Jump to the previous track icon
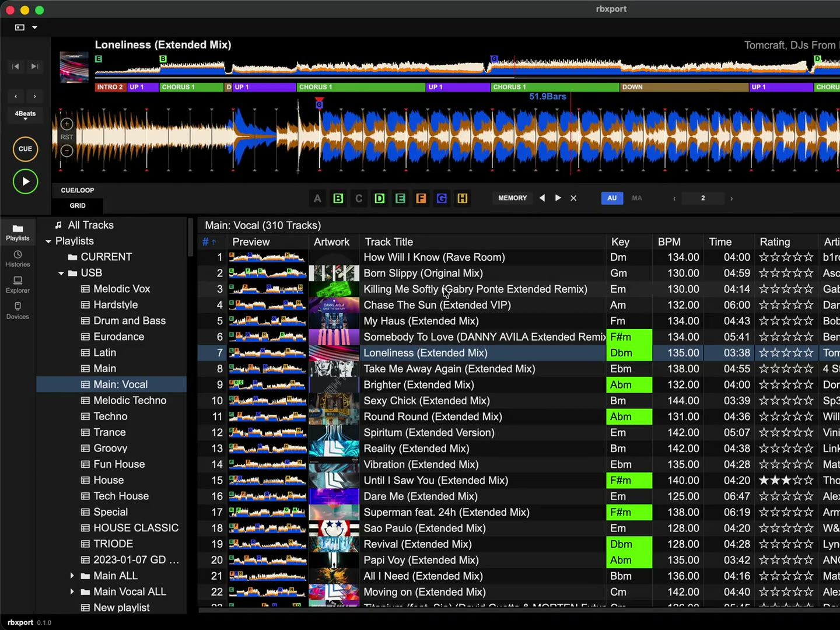The width and height of the screenshot is (840, 630). tap(16, 66)
